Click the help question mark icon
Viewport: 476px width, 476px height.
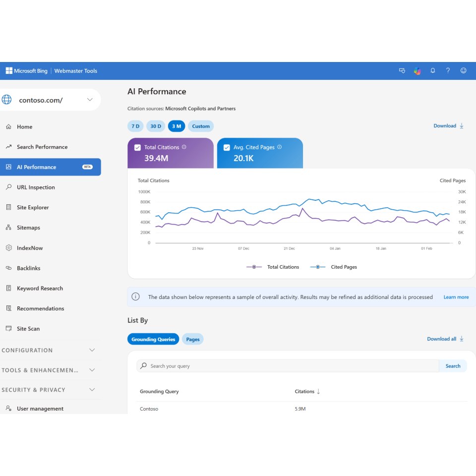click(448, 71)
